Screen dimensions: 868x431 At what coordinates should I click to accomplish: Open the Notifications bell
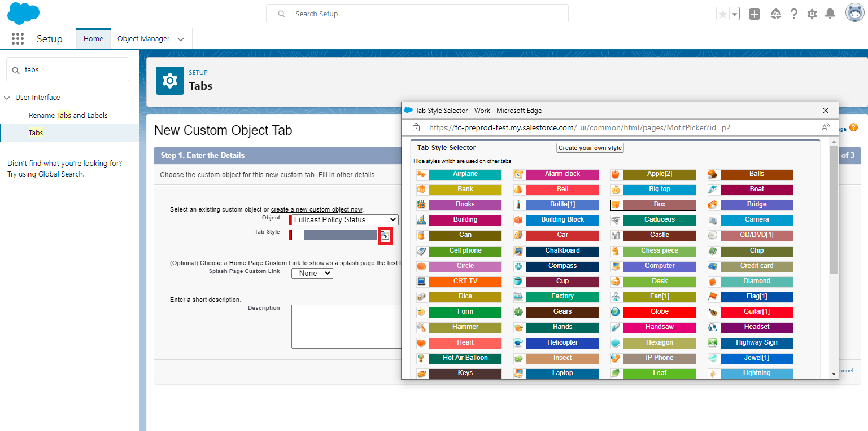coord(830,14)
